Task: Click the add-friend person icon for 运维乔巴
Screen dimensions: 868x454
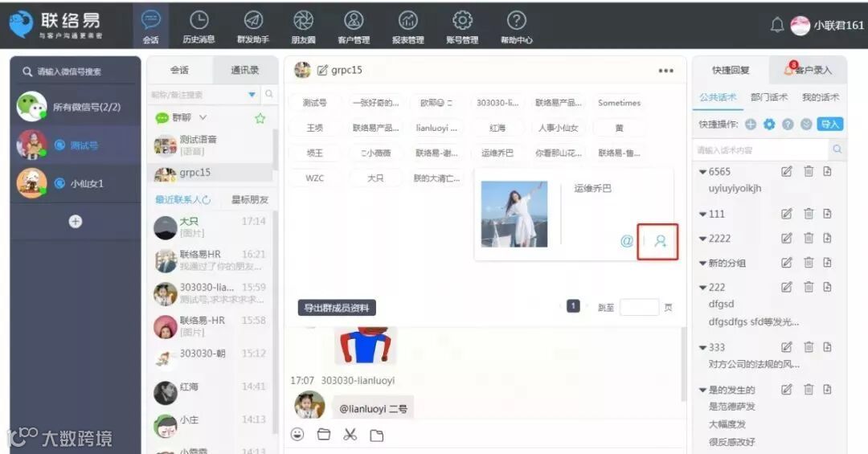Action: click(x=661, y=241)
